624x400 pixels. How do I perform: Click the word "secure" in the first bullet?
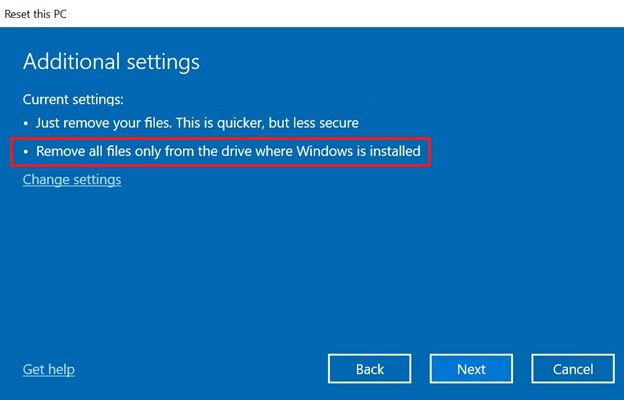(x=338, y=123)
